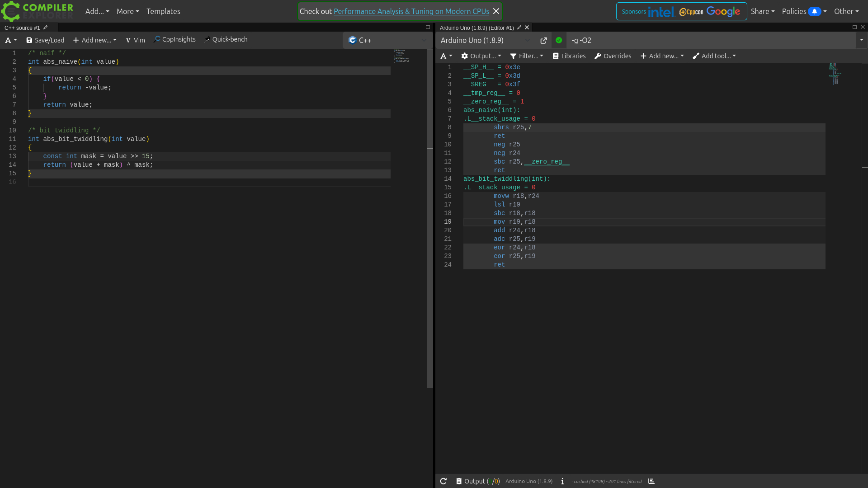
Task: Expand compiler options dropdown arrow
Action: pyautogui.click(x=862, y=40)
